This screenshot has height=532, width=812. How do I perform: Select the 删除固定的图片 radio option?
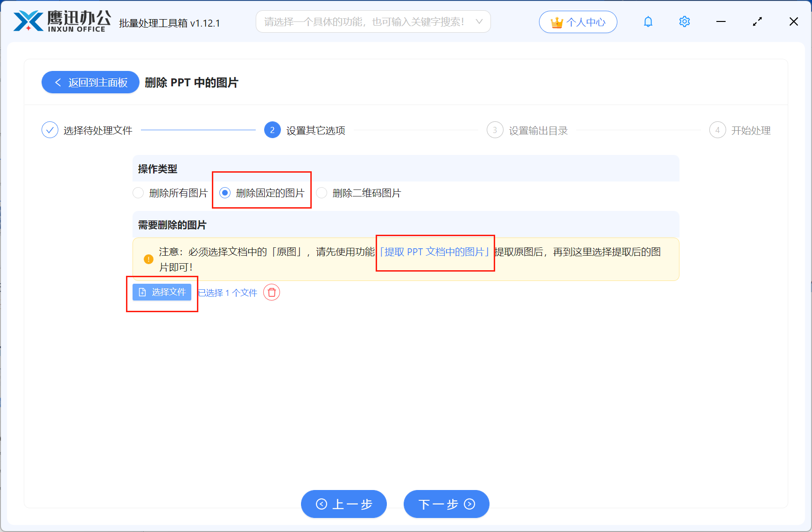(x=225, y=193)
